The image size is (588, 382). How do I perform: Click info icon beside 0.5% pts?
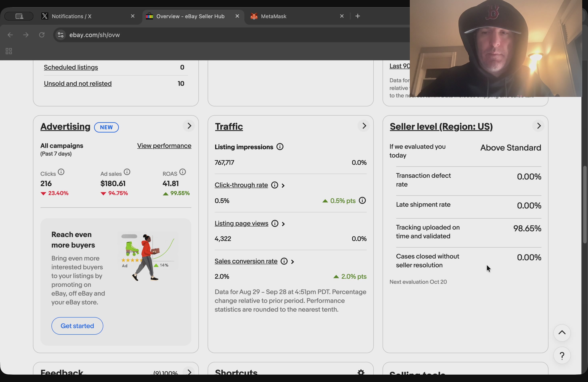pyautogui.click(x=362, y=201)
